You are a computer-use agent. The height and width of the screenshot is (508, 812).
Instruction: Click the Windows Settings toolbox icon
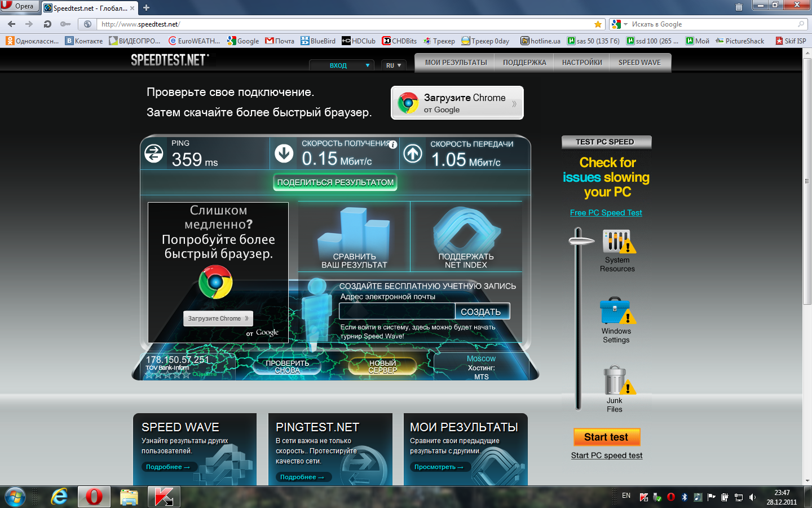click(617, 311)
